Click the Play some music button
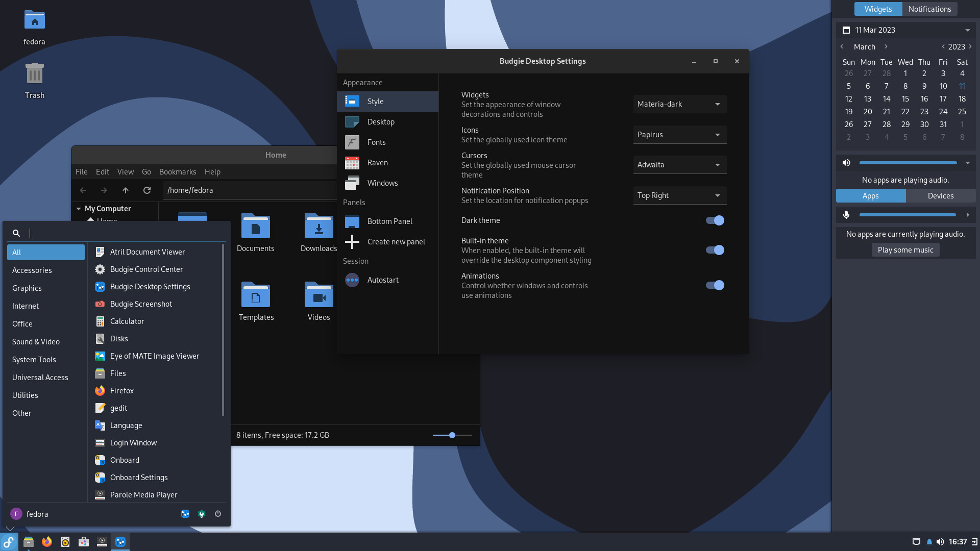 (x=905, y=249)
